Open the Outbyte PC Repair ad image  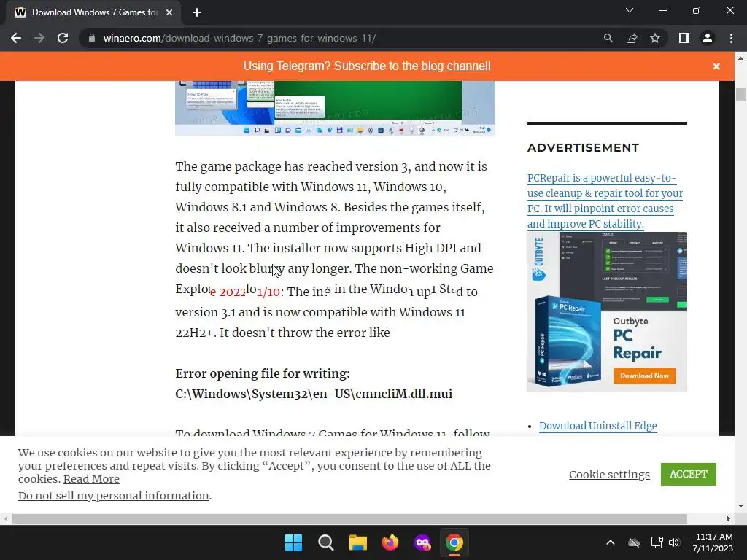[607, 312]
